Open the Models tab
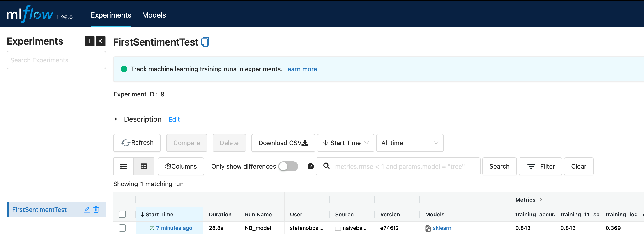644x238 pixels. point(154,15)
